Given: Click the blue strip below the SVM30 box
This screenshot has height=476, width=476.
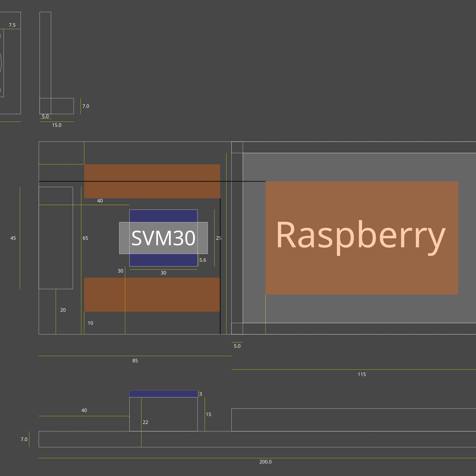Looking at the screenshot, I should (x=163, y=260).
